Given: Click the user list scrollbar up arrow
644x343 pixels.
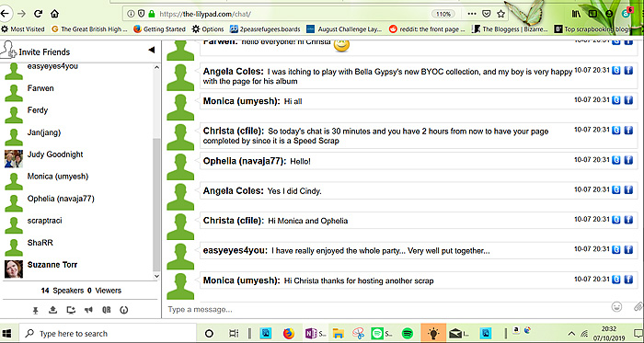Looking at the screenshot, I should [x=156, y=67].
